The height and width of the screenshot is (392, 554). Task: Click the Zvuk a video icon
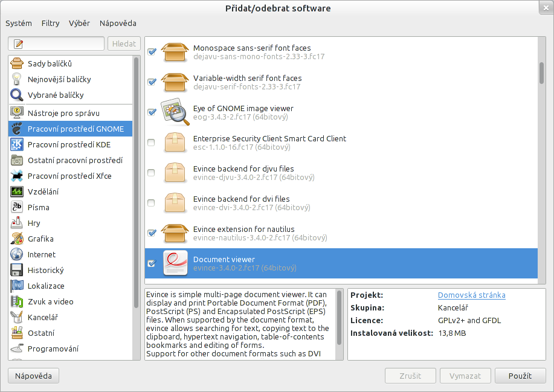point(17,301)
